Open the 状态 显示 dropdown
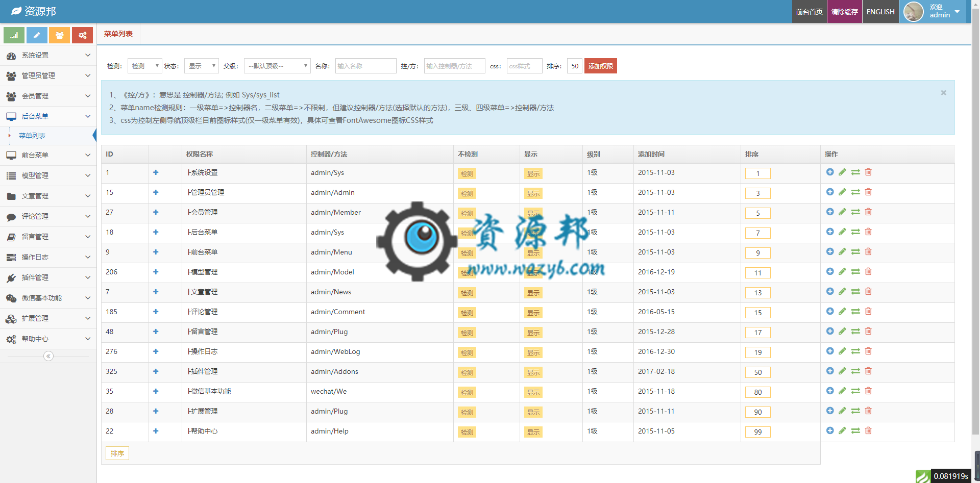The height and width of the screenshot is (483, 980). (x=202, y=66)
